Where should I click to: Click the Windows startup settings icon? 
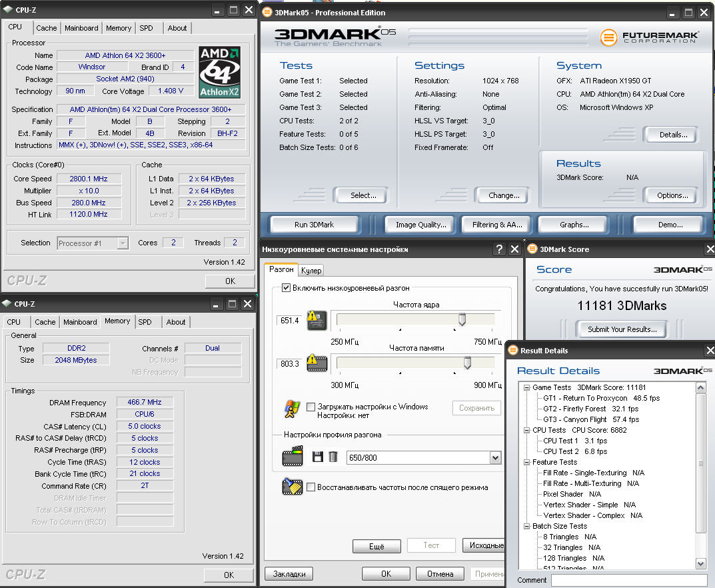coord(292,409)
